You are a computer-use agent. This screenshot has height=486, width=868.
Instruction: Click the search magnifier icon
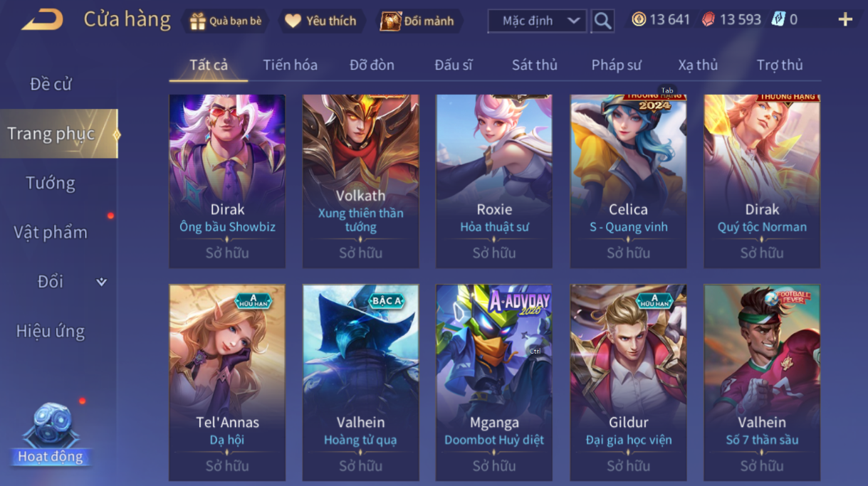point(602,21)
